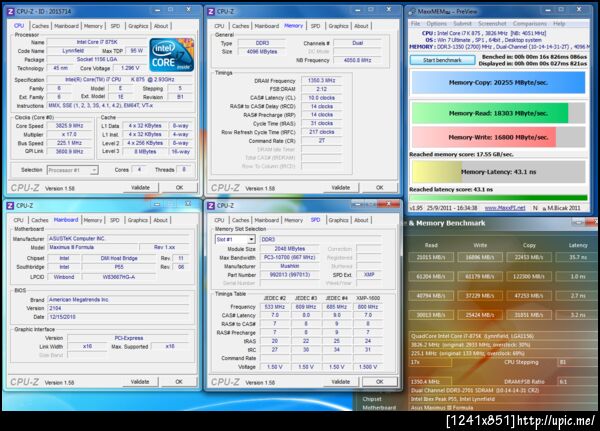The height and width of the screenshot is (431, 600).
Task: Select the CPU tab in the CPU-Z window showing ASUSTeK motherboard
Action: point(18,220)
